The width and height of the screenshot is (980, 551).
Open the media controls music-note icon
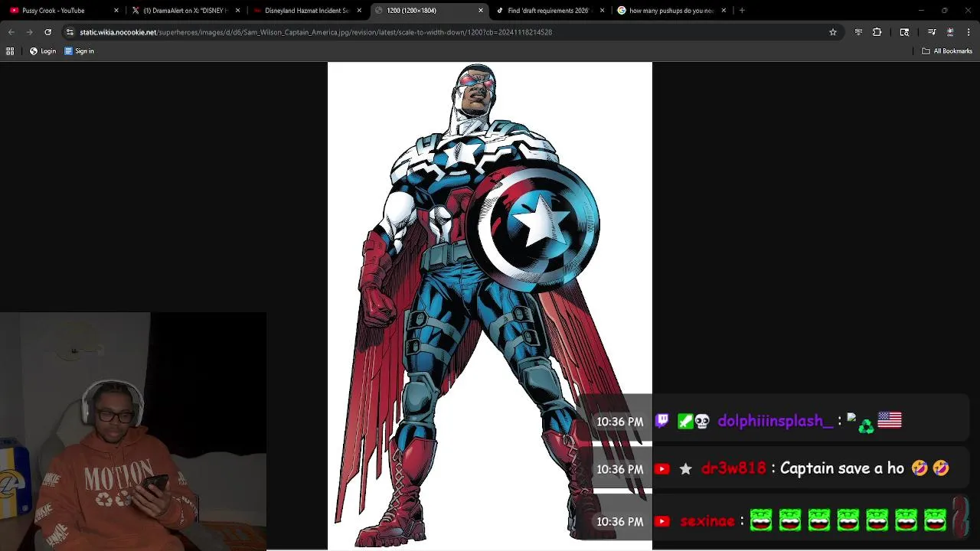[932, 32]
